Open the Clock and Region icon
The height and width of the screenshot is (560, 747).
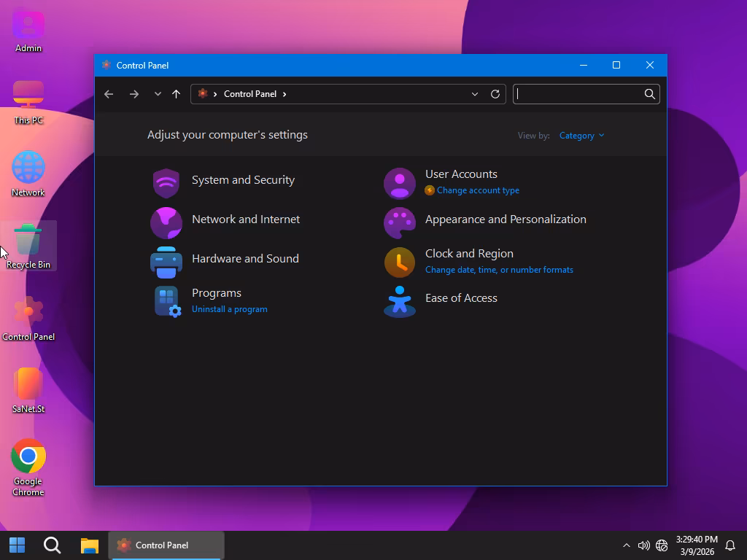399,262
